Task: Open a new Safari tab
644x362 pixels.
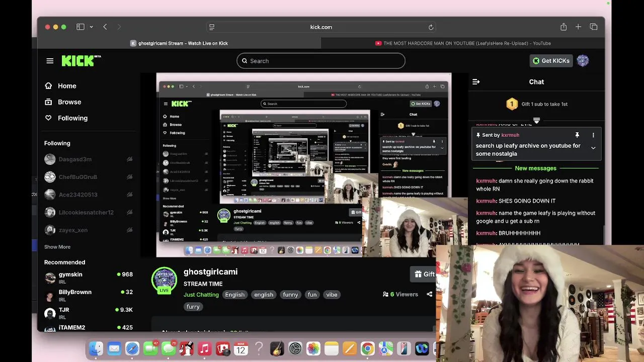Action: click(578, 27)
